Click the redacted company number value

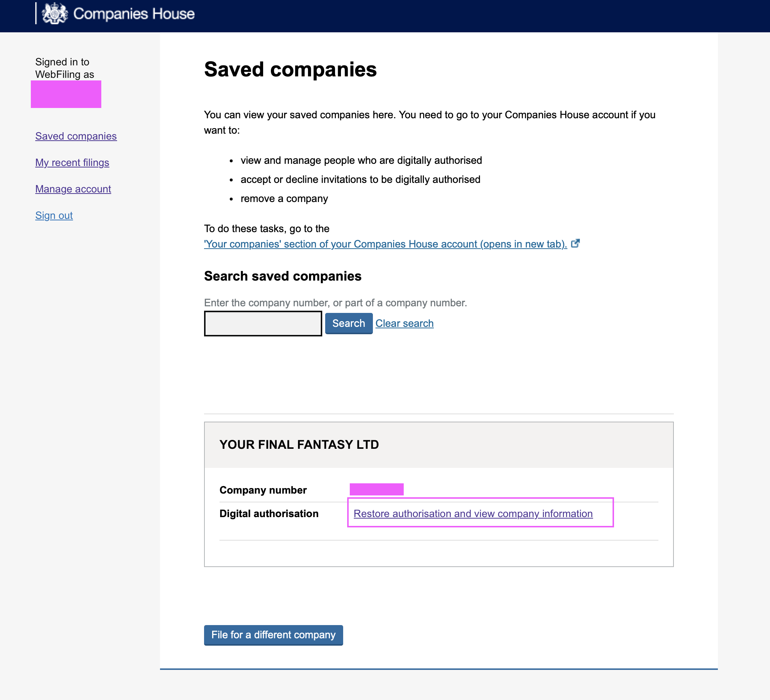(377, 490)
